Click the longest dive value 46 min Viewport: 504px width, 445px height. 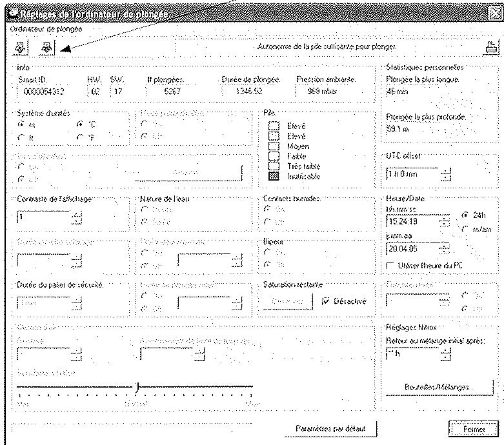[x=398, y=92]
